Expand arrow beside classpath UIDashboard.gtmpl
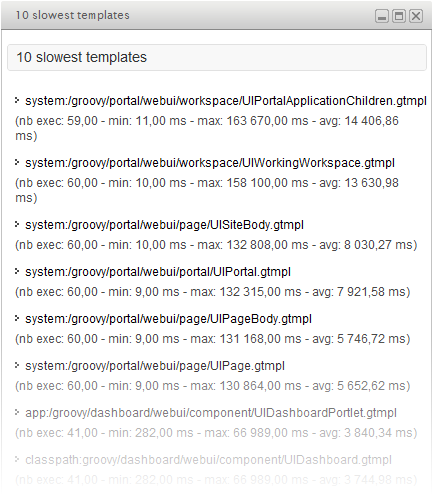 (17, 459)
